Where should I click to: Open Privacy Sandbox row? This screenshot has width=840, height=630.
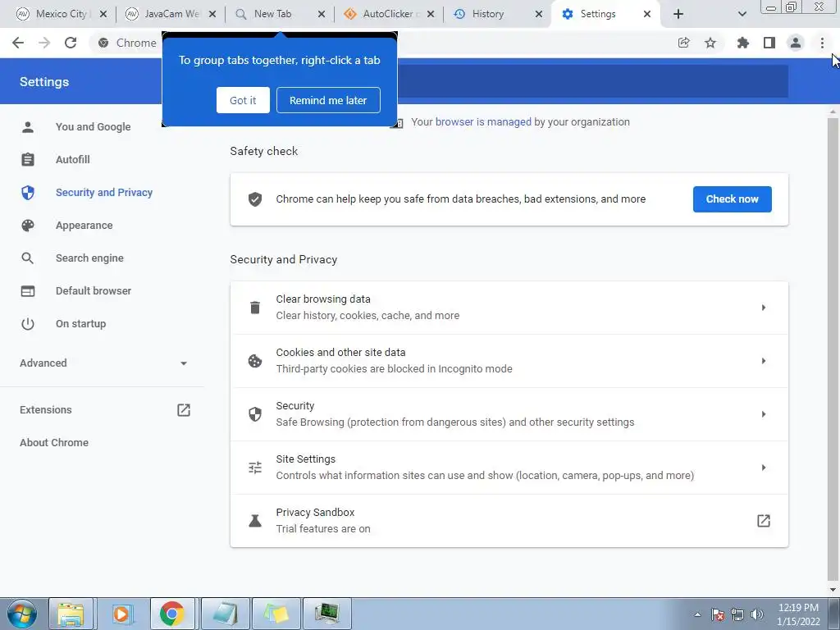tap(509, 521)
